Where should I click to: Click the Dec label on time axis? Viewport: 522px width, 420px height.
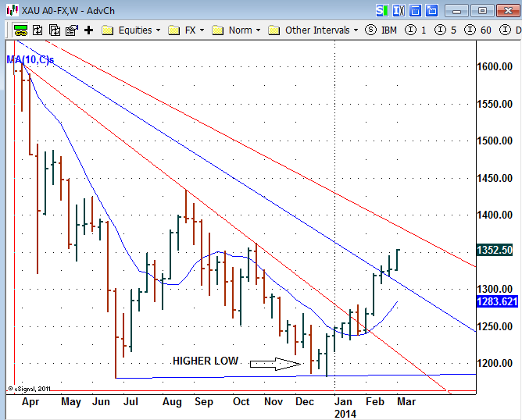click(x=305, y=402)
